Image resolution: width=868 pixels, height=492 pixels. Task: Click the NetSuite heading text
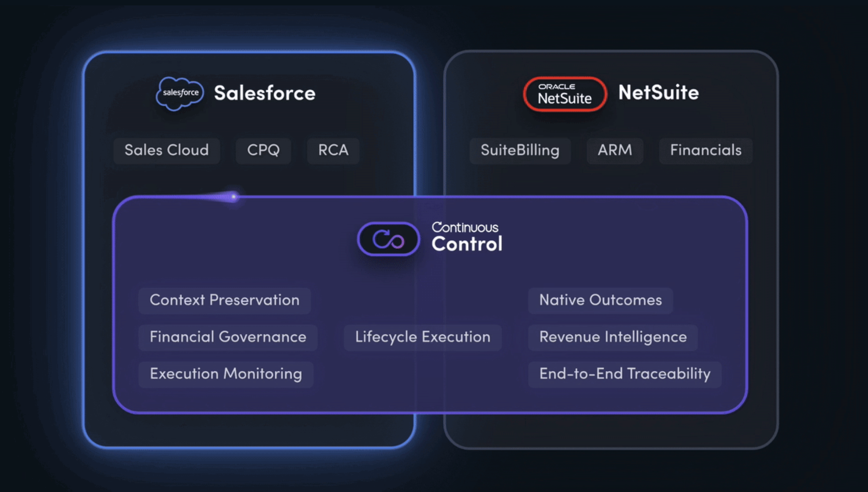click(658, 92)
